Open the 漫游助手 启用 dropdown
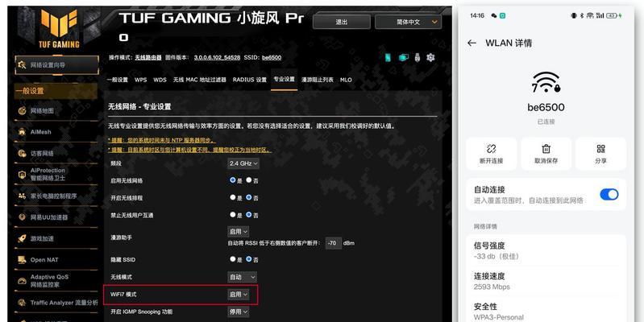644x322 pixels. coord(239,231)
